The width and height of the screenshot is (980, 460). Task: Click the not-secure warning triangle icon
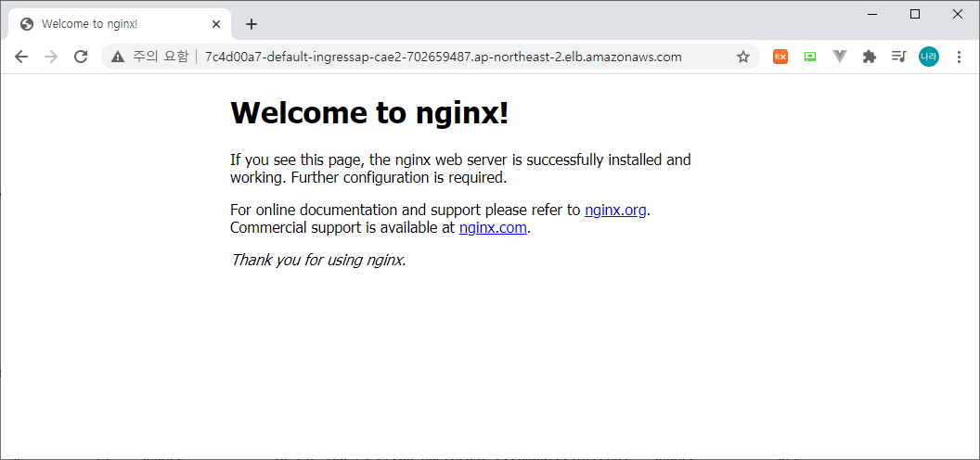pos(118,57)
